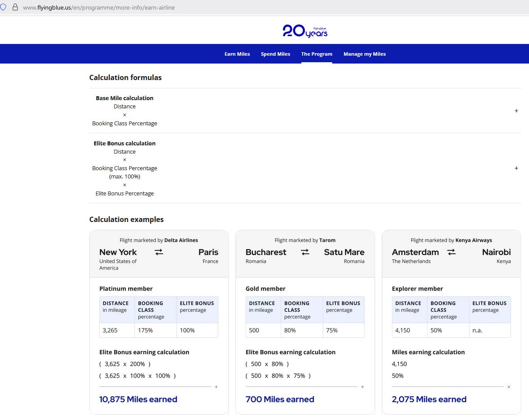Go to Manage my Miles

(364, 54)
